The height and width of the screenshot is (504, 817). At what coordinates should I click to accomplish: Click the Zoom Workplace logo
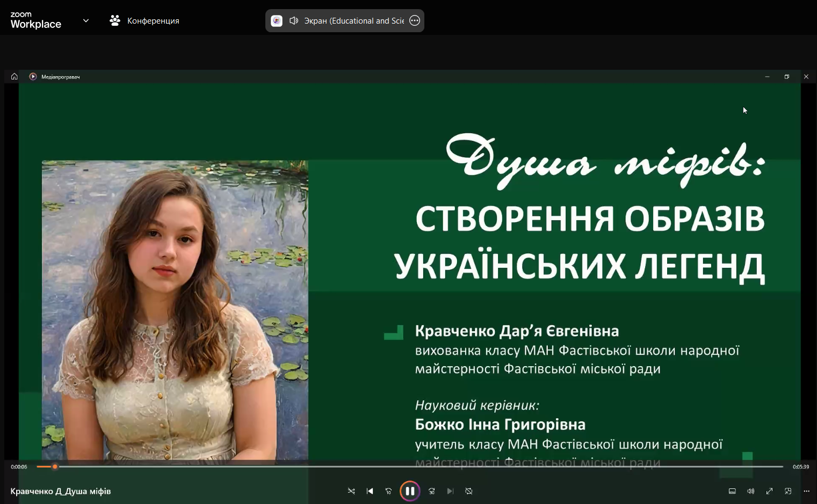(35, 20)
